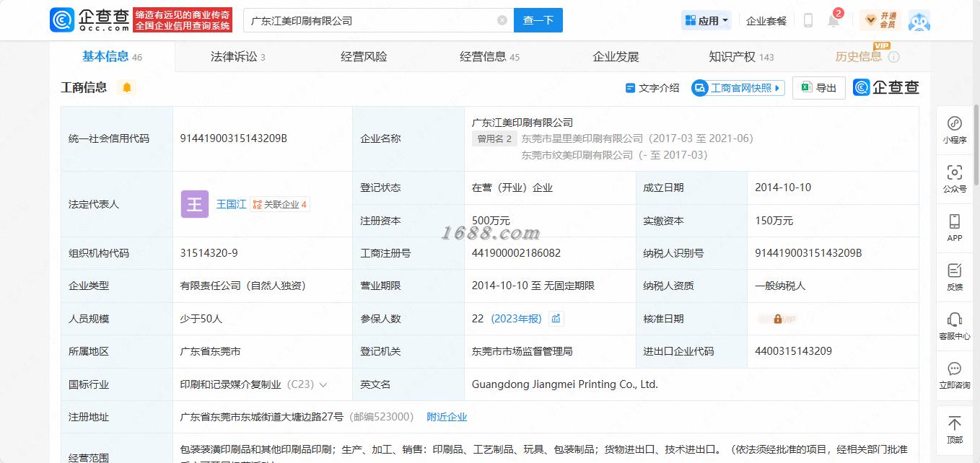Select credit code 91441900315143209B under 统一社会信用代码
Image resolution: width=980 pixels, height=463 pixels.
click(x=234, y=138)
